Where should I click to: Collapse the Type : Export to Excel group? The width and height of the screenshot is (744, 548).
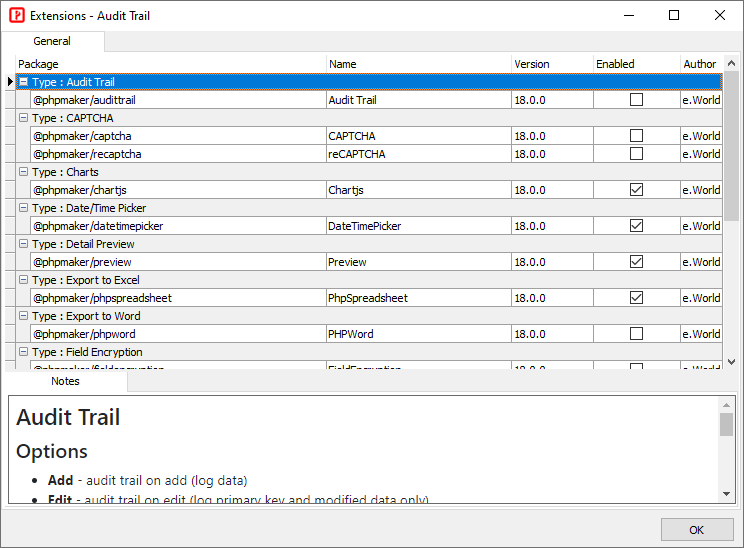23,280
